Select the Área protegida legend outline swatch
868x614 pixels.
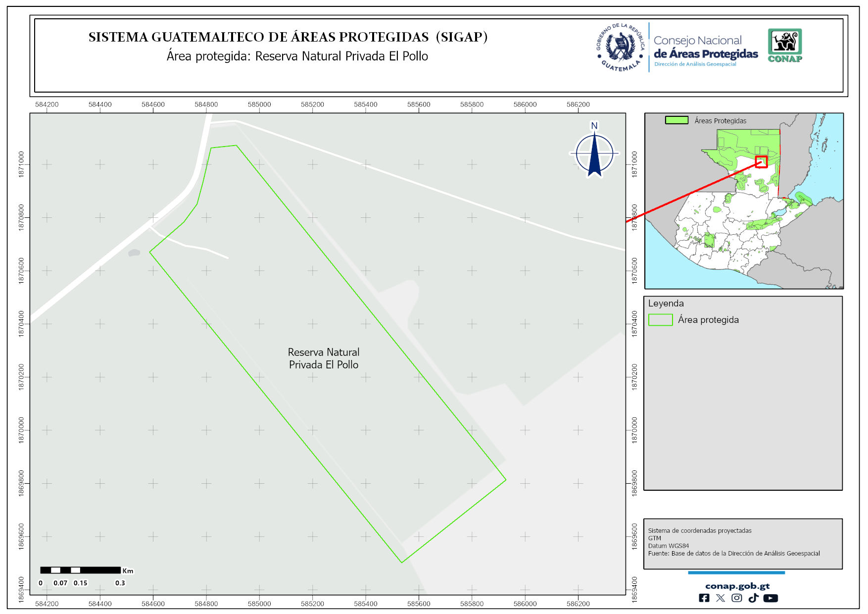point(660,320)
